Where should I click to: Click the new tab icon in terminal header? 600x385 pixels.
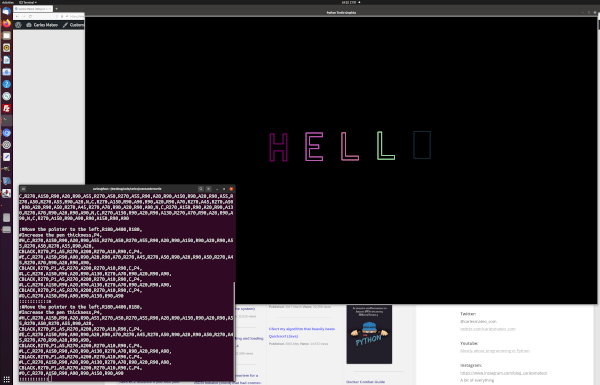[23, 189]
